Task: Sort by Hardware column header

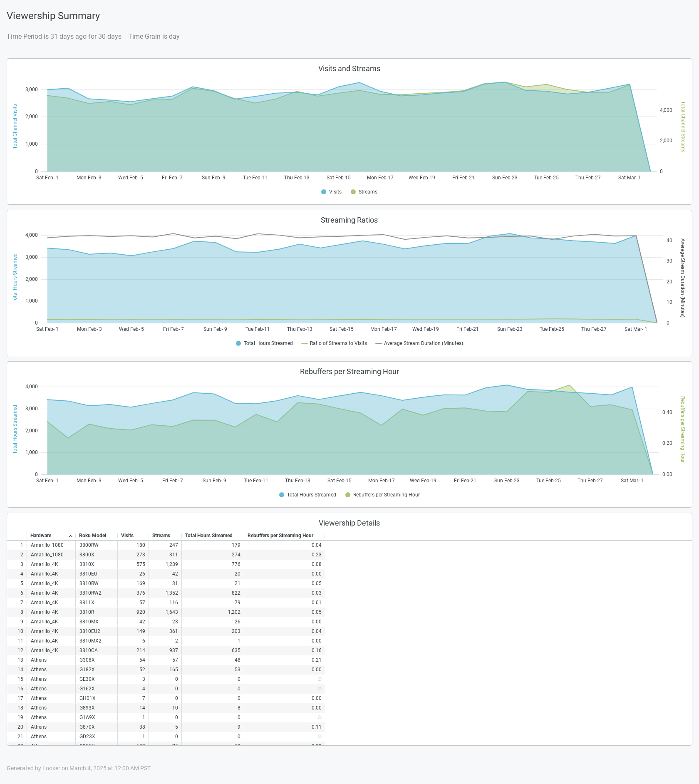Action: click(41, 536)
